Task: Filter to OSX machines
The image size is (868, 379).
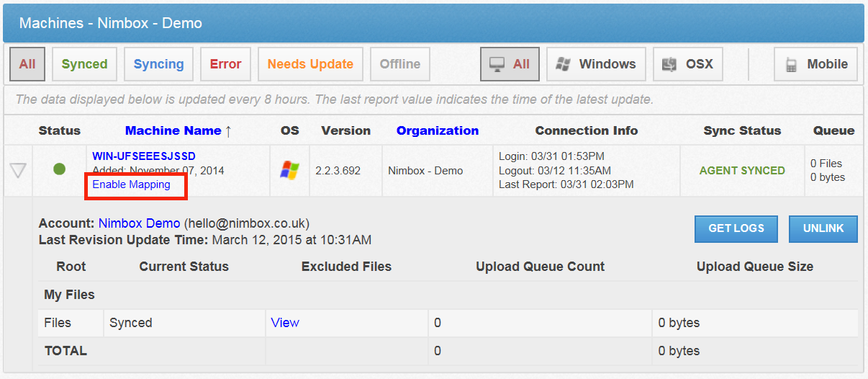Action: pyautogui.click(x=688, y=64)
